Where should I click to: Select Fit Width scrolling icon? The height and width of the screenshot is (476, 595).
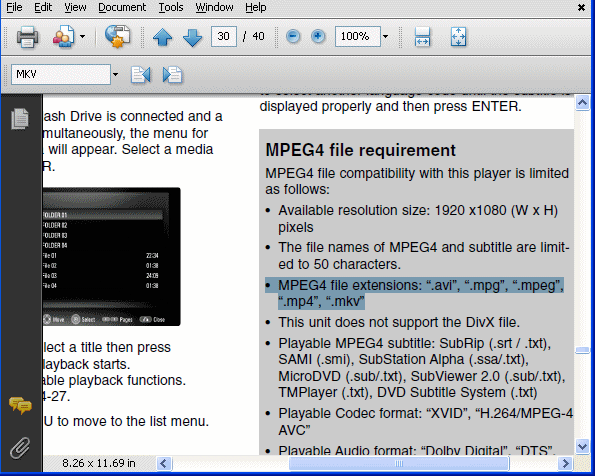422,37
